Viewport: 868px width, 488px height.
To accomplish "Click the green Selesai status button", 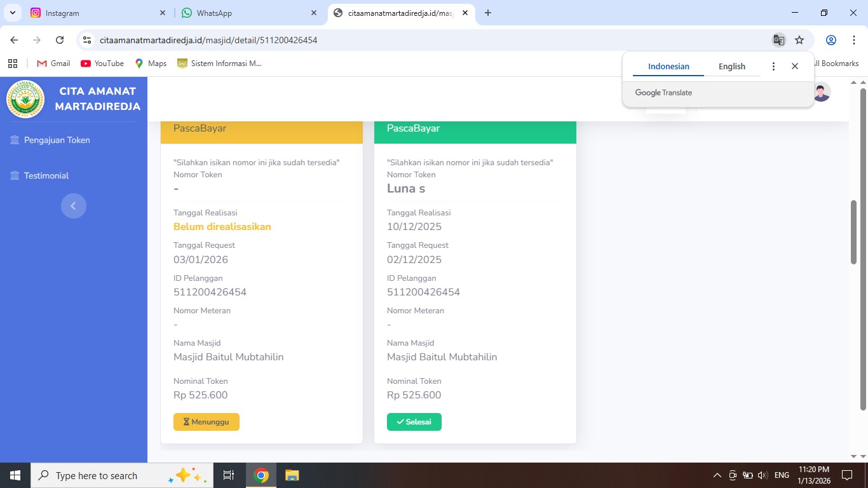I will coord(414,422).
